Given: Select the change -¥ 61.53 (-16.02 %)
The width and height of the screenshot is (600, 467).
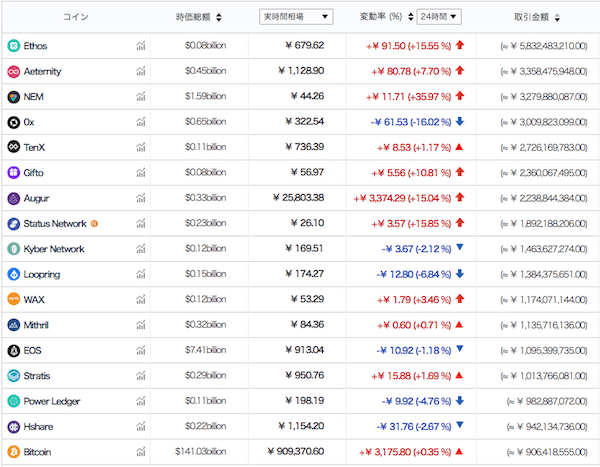Looking at the screenshot, I should coord(411,122).
